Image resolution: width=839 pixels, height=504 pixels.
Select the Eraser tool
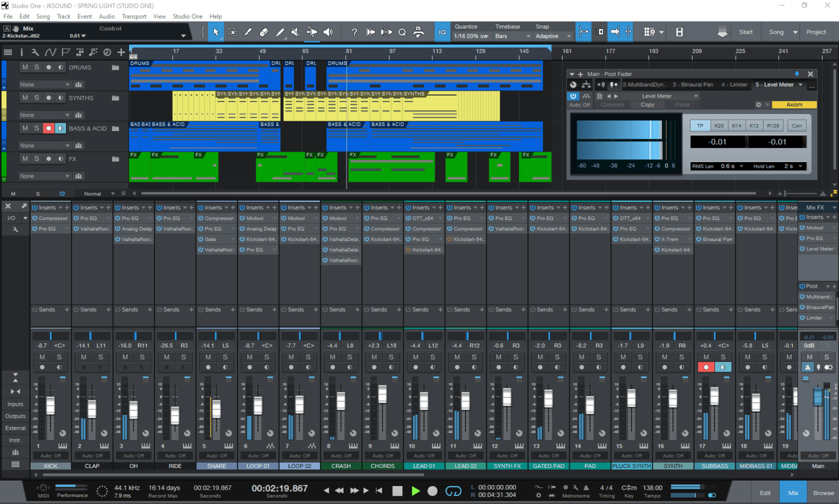[x=264, y=32]
